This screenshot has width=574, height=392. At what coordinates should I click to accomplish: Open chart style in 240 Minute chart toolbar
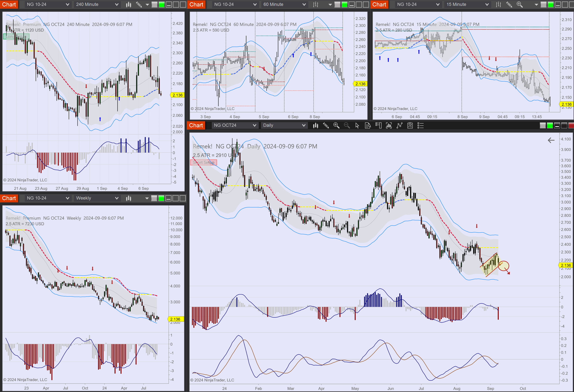tap(128, 4)
